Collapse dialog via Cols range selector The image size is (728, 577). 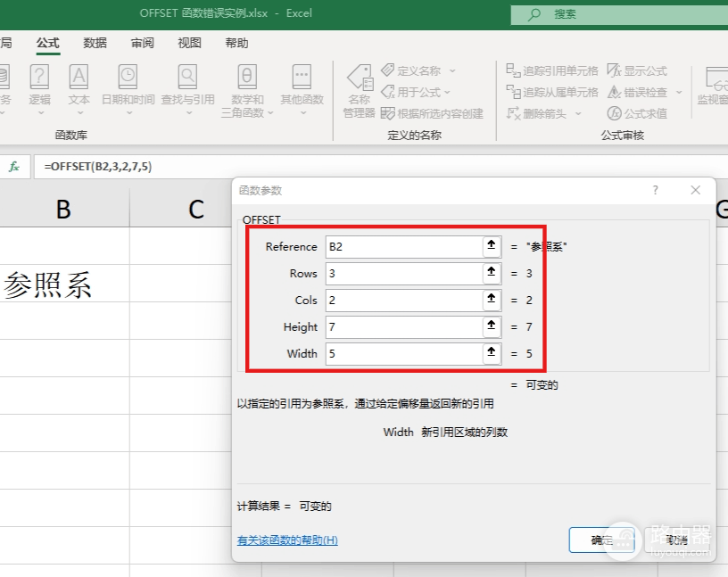[492, 300]
